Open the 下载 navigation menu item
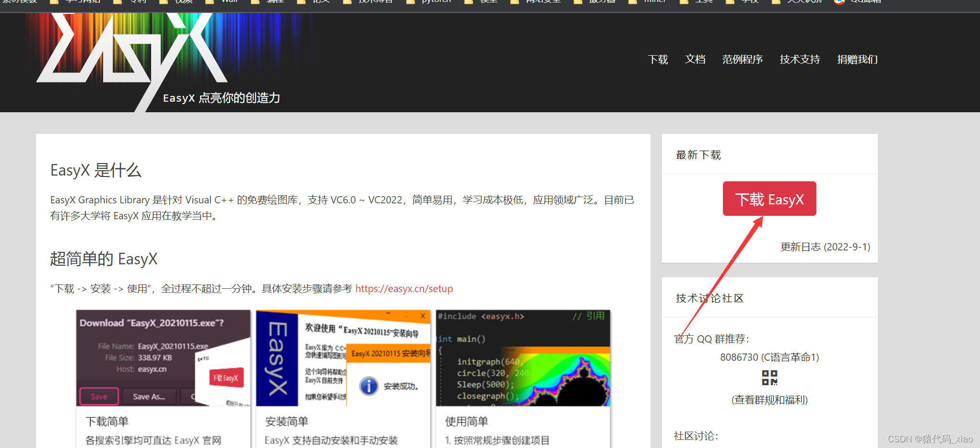 click(658, 59)
